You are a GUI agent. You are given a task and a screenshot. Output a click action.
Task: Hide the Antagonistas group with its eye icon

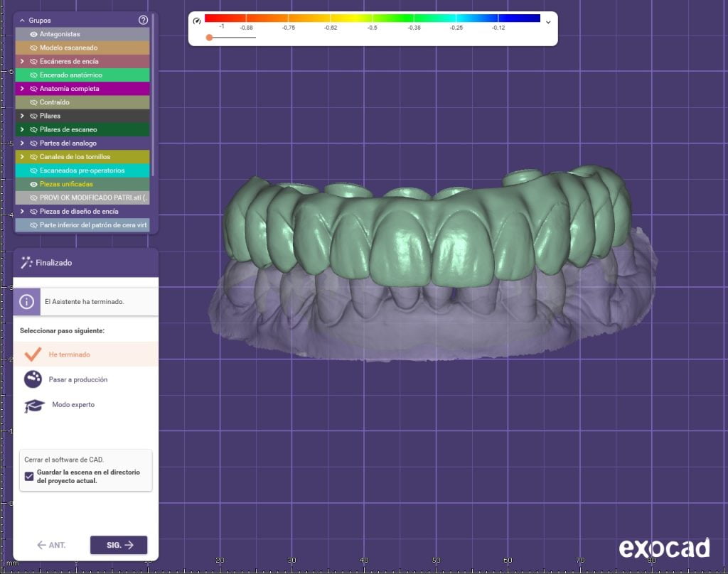(33, 34)
